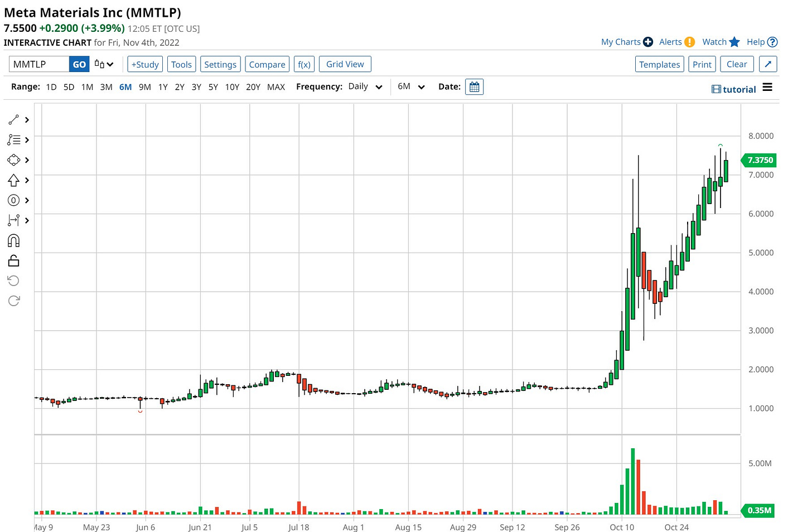Select the 1D range
The height and width of the screenshot is (532, 812).
pyautogui.click(x=51, y=87)
